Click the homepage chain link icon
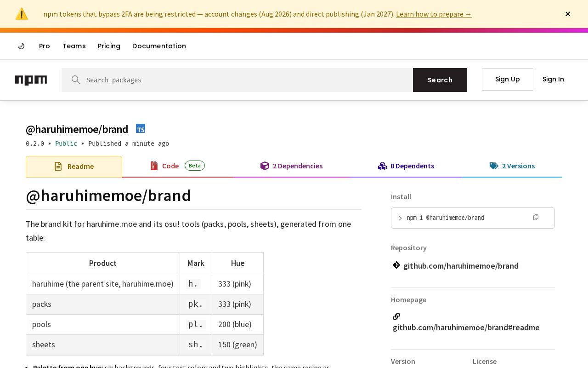Image resolution: width=588 pixels, height=368 pixels. tap(396, 316)
